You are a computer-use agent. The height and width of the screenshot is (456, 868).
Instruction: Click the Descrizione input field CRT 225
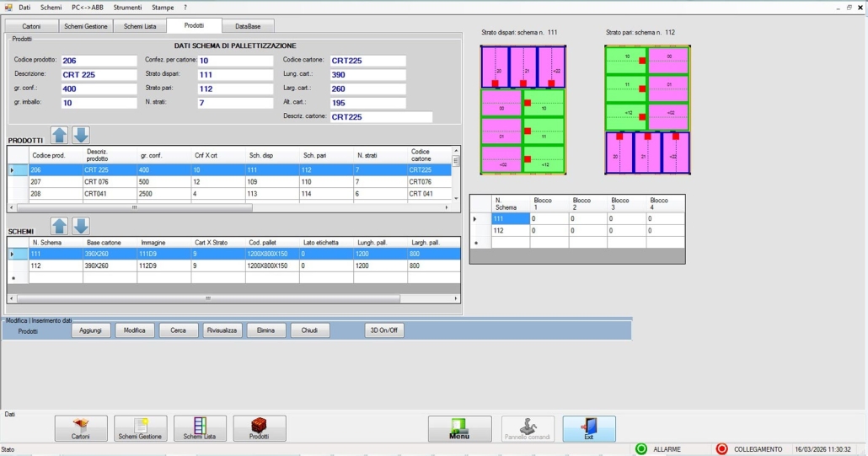coord(98,74)
